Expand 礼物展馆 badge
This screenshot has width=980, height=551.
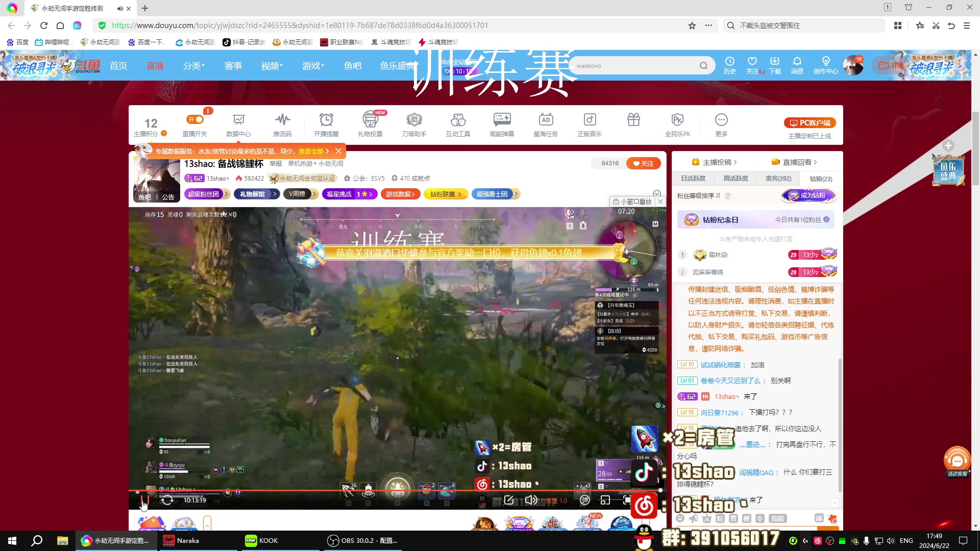[257, 194]
